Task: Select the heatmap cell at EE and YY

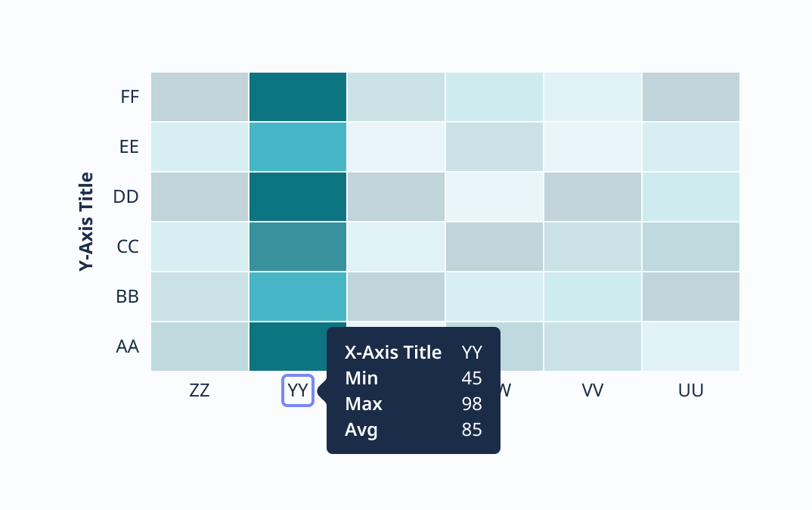Action: (x=298, y=147)
